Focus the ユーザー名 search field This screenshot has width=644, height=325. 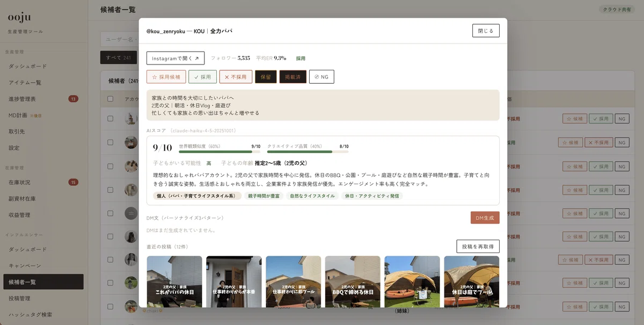120,39
